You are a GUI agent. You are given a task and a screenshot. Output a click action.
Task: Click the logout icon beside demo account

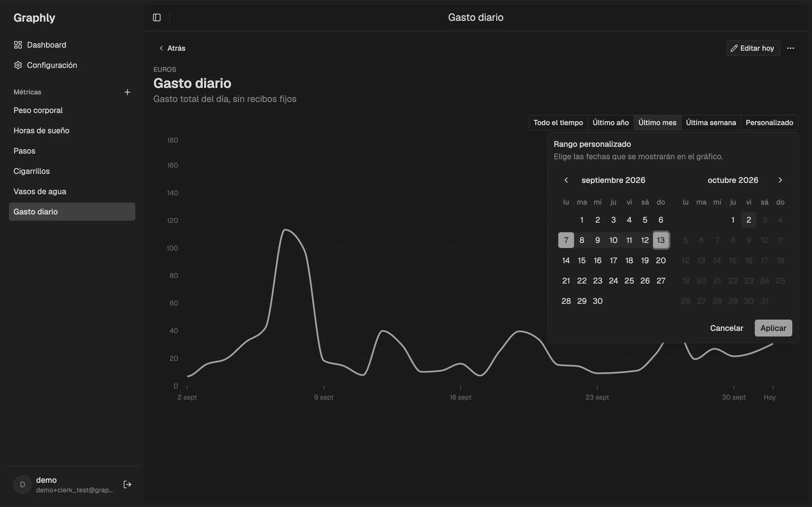127,484
